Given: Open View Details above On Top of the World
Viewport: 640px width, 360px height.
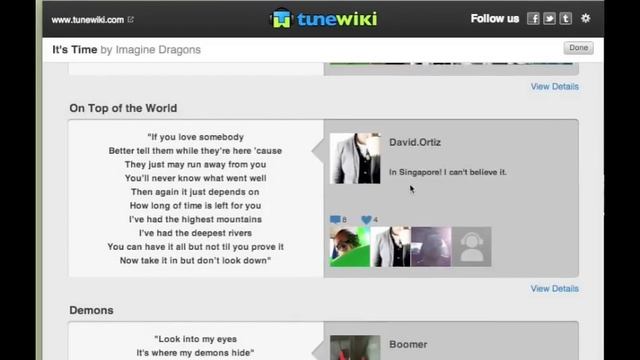Looking at the screenshot, I should click(x=554, y=87).
